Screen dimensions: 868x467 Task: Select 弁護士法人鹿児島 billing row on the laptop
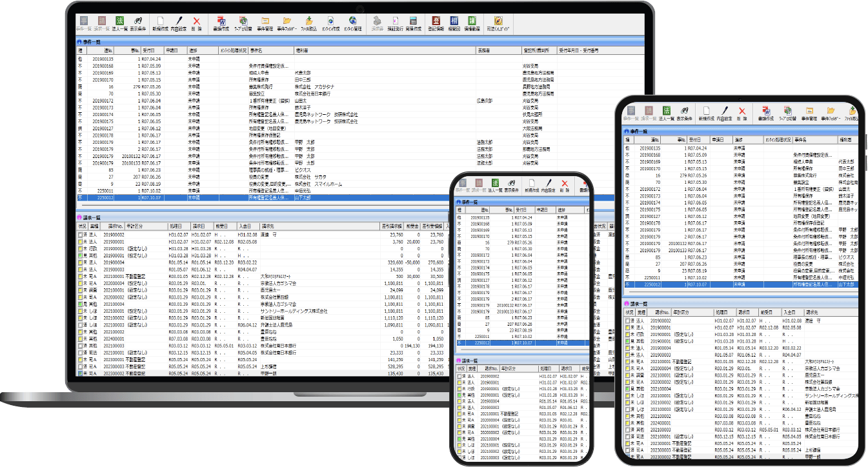tap(265, 325)
